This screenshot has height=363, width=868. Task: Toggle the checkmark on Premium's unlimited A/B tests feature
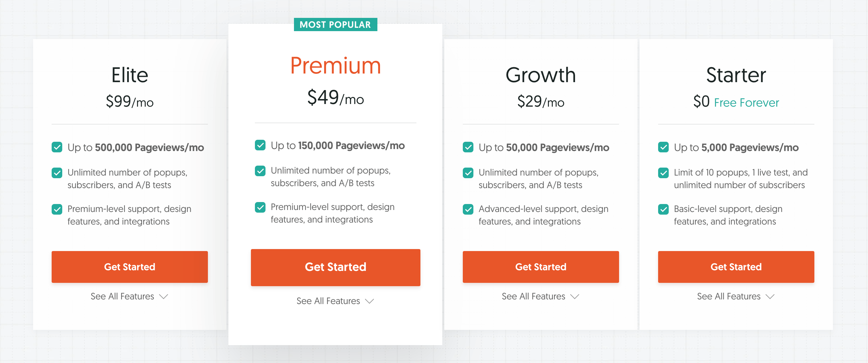click(260, 171)
